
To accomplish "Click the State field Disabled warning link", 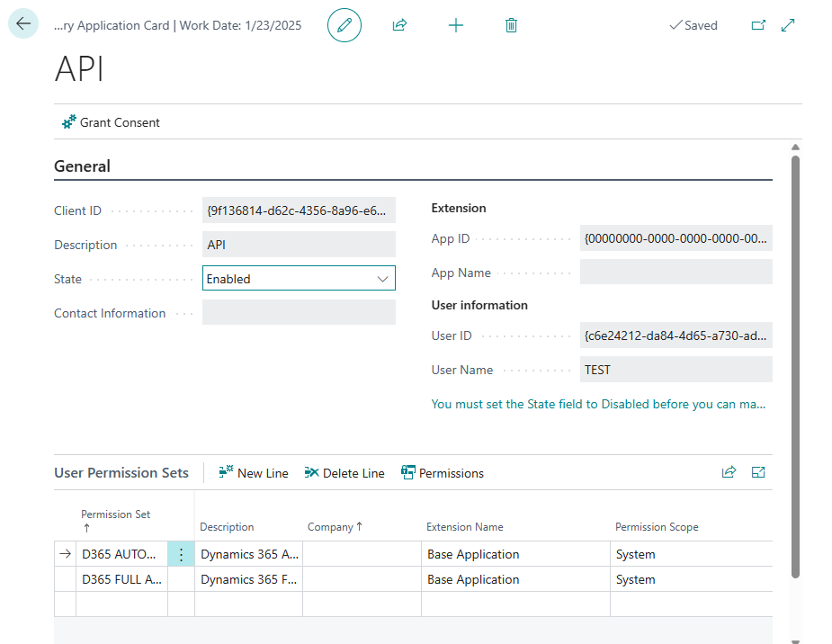I will pos(598,404).
